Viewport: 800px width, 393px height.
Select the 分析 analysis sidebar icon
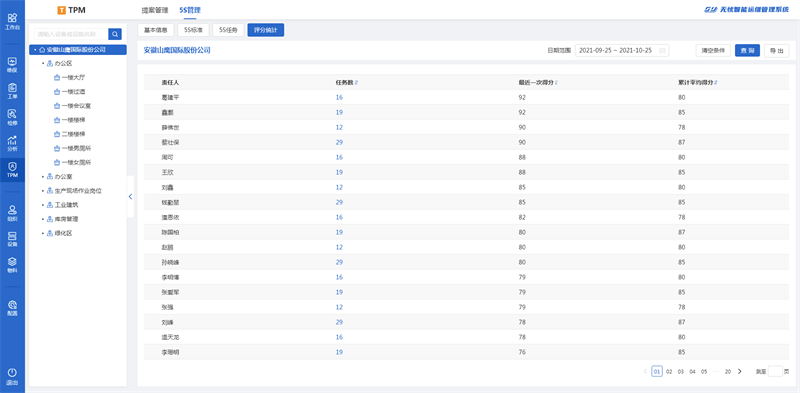12,144
